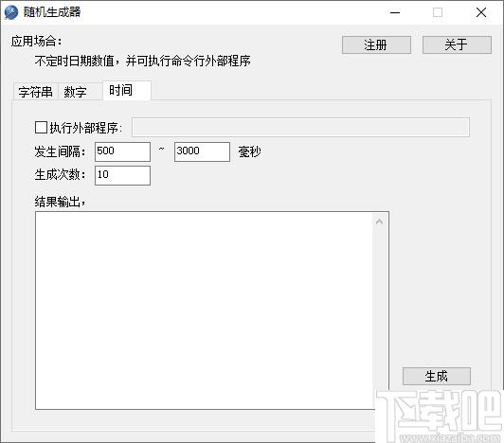This screenshot has height=443, width=504.
Task: Switch to the 数字 tab
Action: pos(80,92)
